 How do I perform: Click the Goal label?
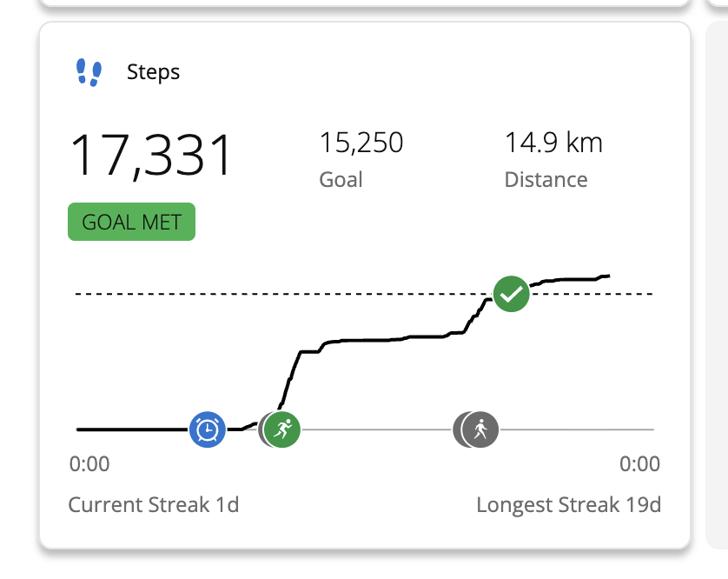tap(341, 180)
